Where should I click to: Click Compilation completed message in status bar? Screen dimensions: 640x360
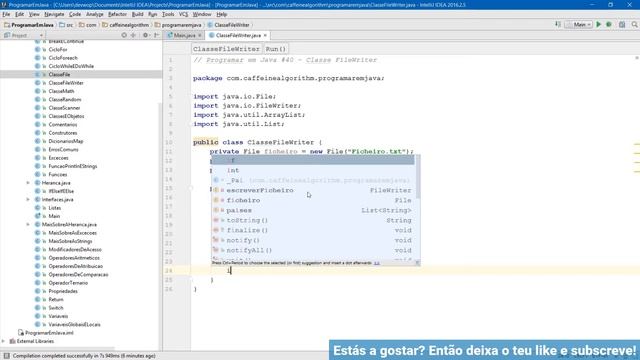(x=84, y=356)
